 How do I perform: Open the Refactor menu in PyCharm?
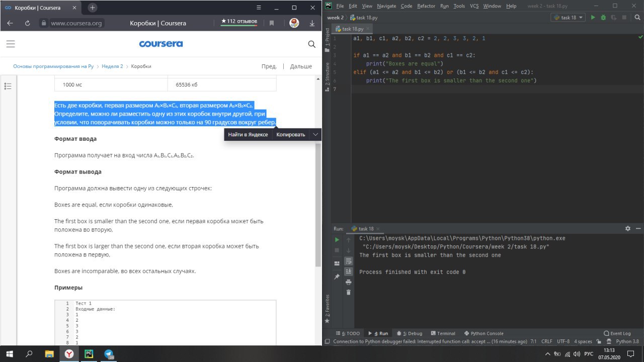[426, 6]
